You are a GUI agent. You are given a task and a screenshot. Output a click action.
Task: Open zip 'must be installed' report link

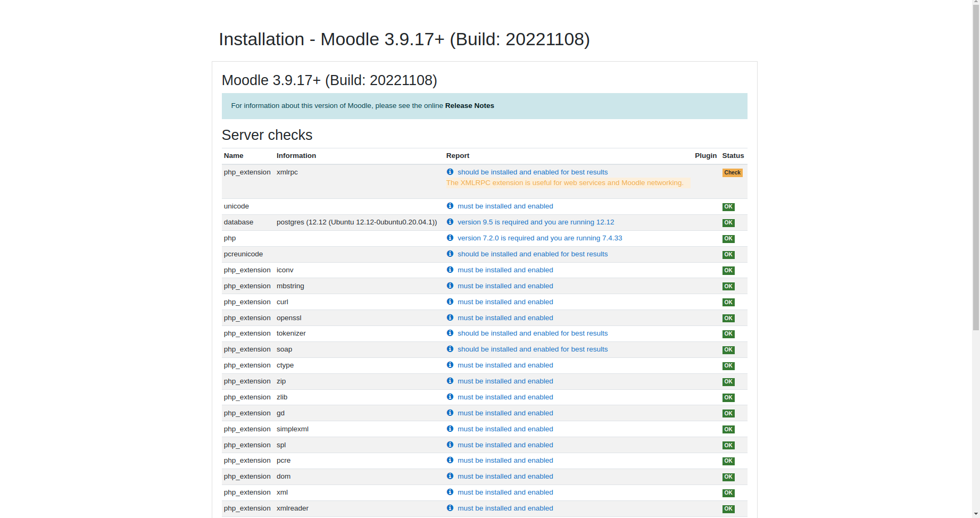[505, 381]
